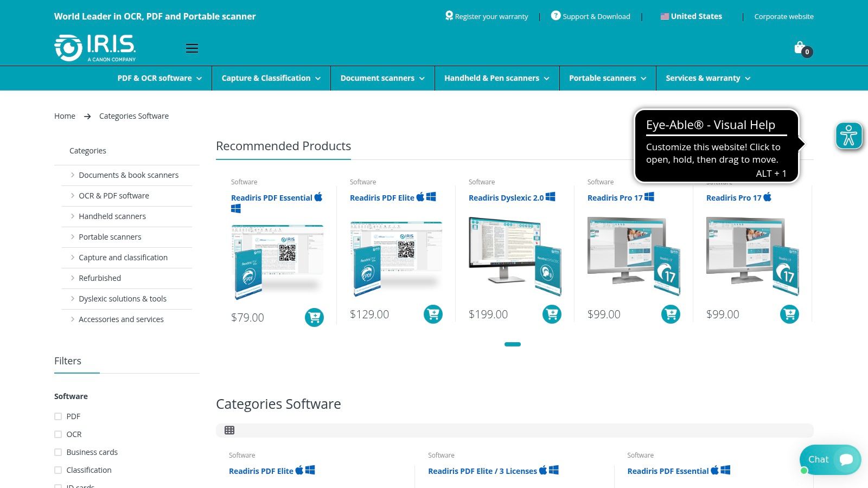Open the shopping cart icon

coord(800,48)
